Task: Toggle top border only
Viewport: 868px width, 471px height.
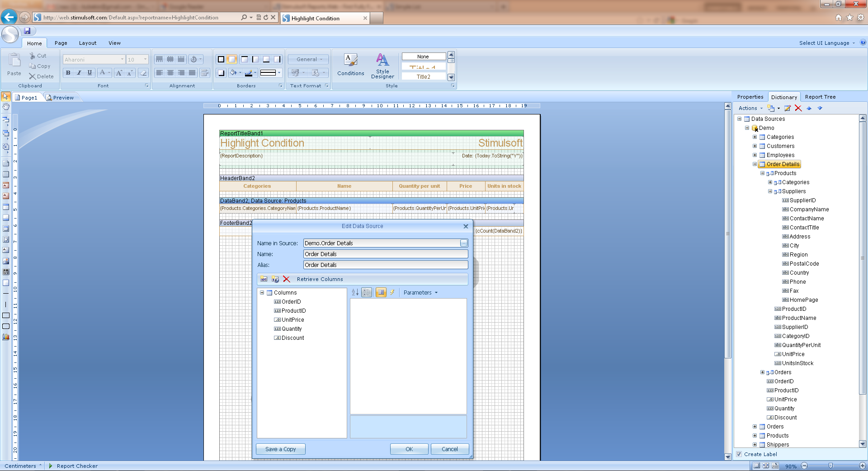Action: [x=245, y=59]
